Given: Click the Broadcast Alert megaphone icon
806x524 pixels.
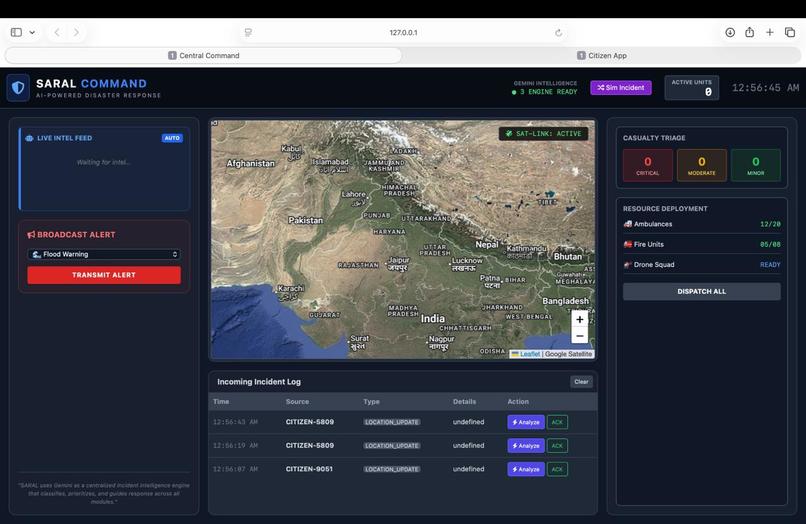Looking at the screenshot, I should pyautogui.click(x=31, y=234).
